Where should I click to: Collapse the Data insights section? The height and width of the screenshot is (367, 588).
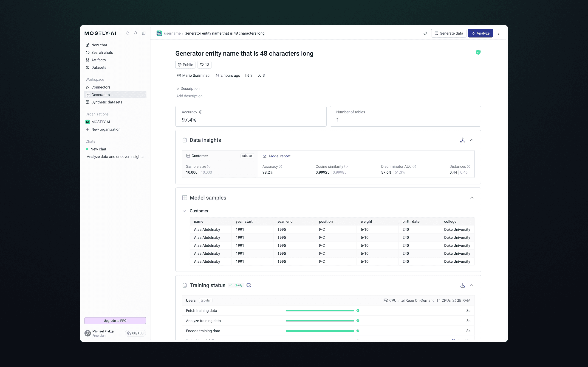[x=472, y=140]
